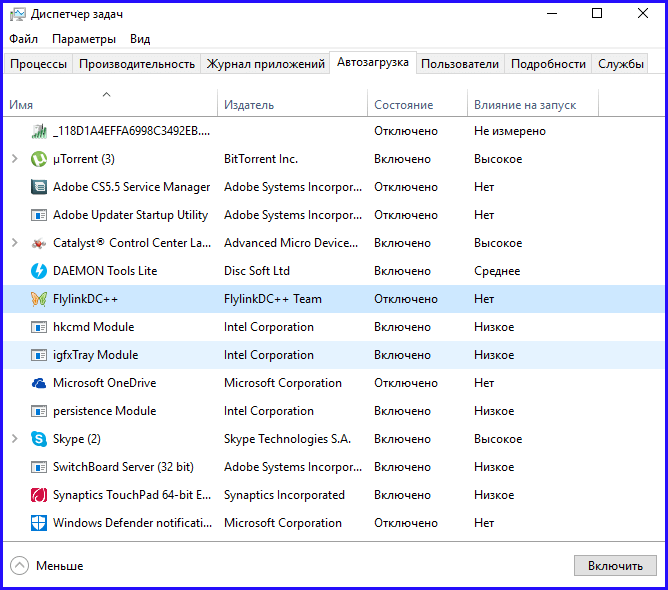Expand the µTorrent (3) group
This screenshot has width=668, height=590.
[x=14, y=159]
